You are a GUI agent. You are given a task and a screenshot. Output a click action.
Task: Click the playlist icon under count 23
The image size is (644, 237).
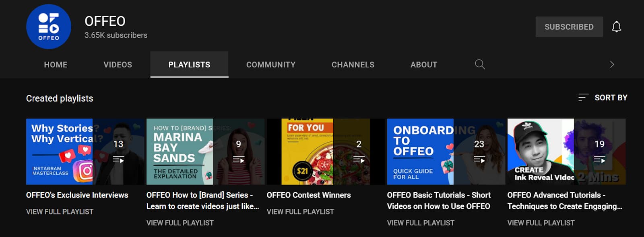point(479,160)
